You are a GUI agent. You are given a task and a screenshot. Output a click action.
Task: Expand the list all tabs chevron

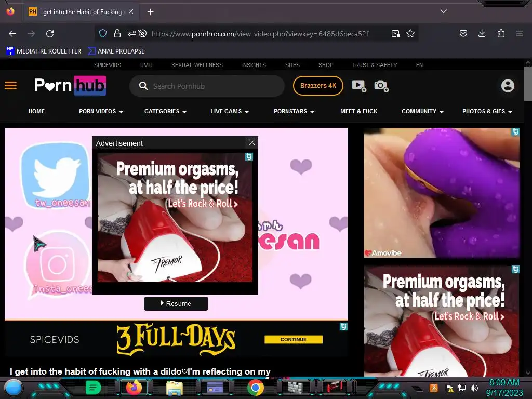pos(444,11)
